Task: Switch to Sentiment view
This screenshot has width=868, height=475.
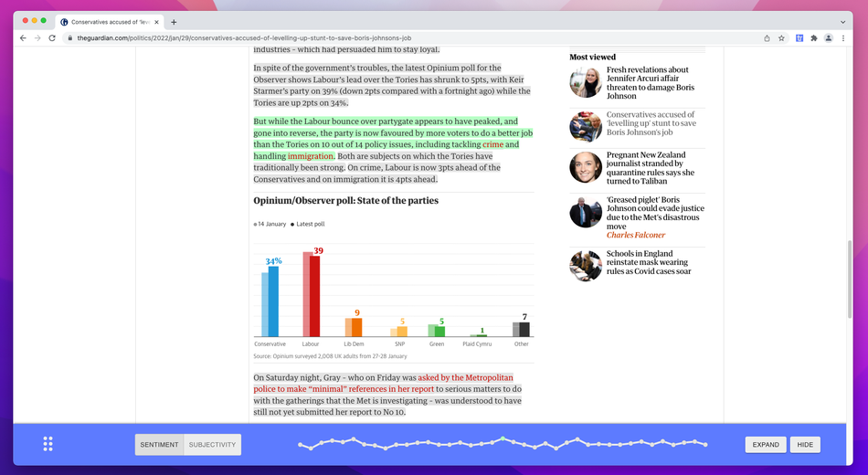Action: (159, 445)
